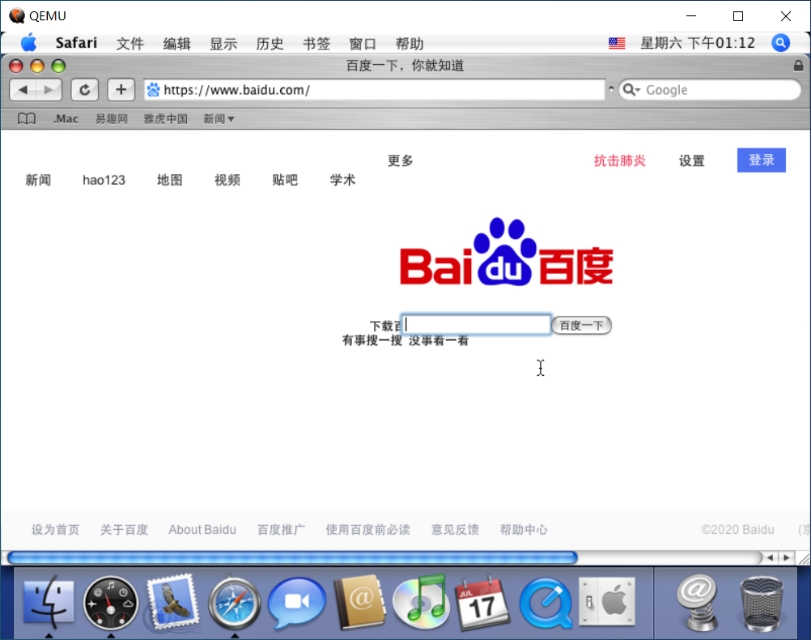Click the Reload page icon in Safari toolbar
Screen dimensions: 811x640
(x=85, y=89)
